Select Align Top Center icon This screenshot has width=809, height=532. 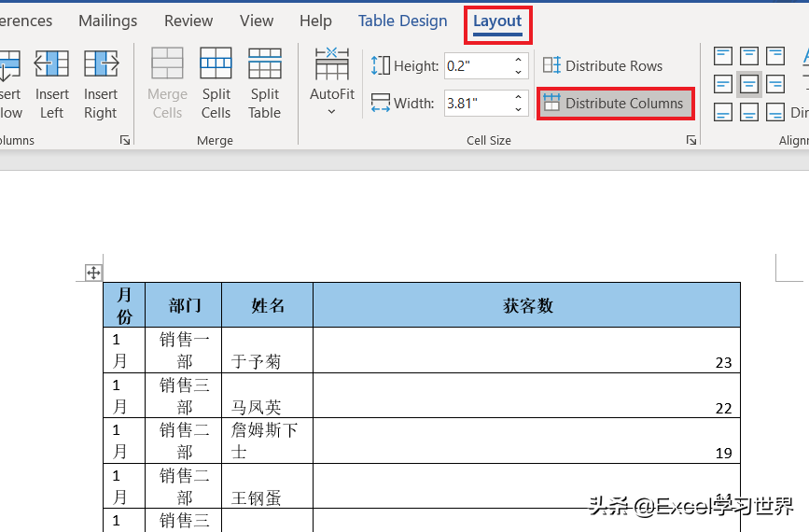click(748, 56)
